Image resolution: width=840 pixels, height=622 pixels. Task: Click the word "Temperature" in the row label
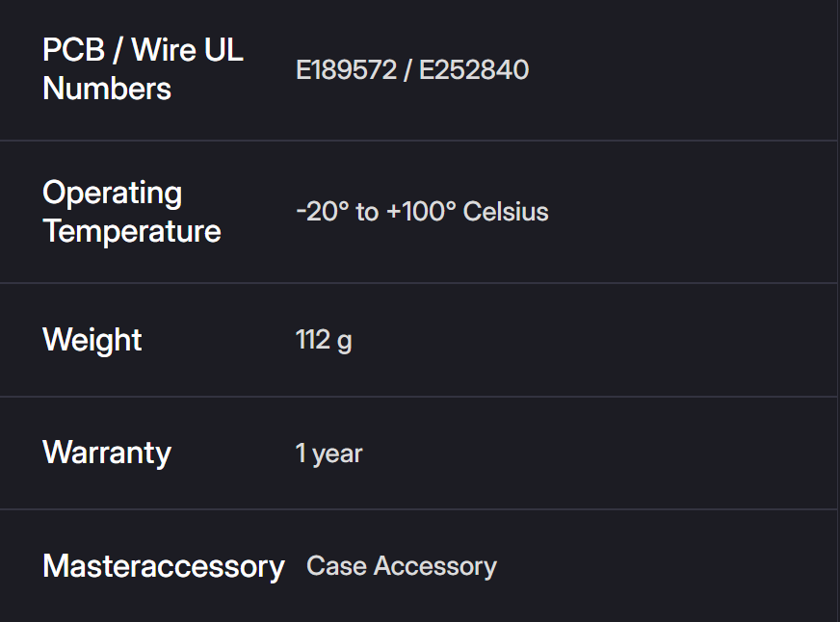point(132,231)
